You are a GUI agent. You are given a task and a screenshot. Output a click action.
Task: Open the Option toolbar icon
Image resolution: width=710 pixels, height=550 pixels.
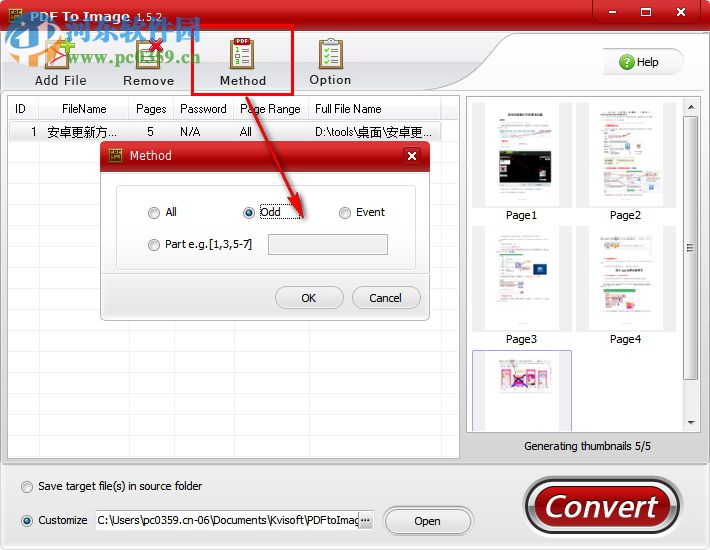330,62
